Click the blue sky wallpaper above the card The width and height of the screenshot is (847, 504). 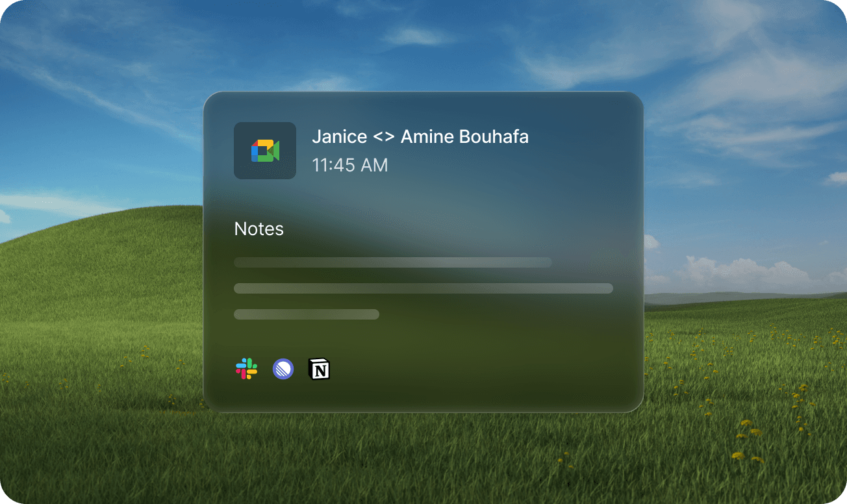click(x=422, y=45)
